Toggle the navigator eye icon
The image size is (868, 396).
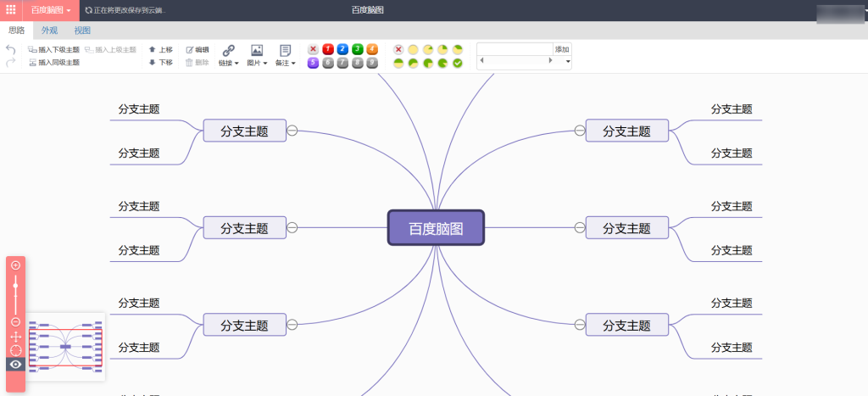(x=15, y=365)
